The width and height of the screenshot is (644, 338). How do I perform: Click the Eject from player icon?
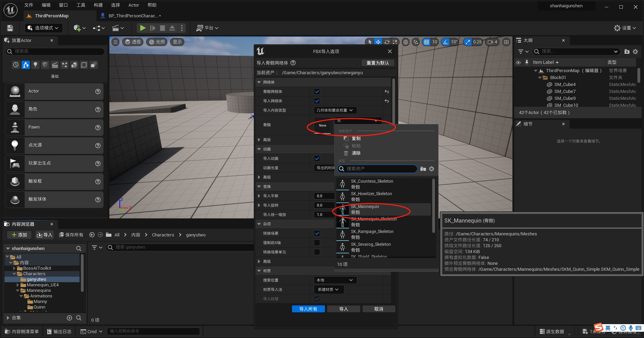point(172,28)
